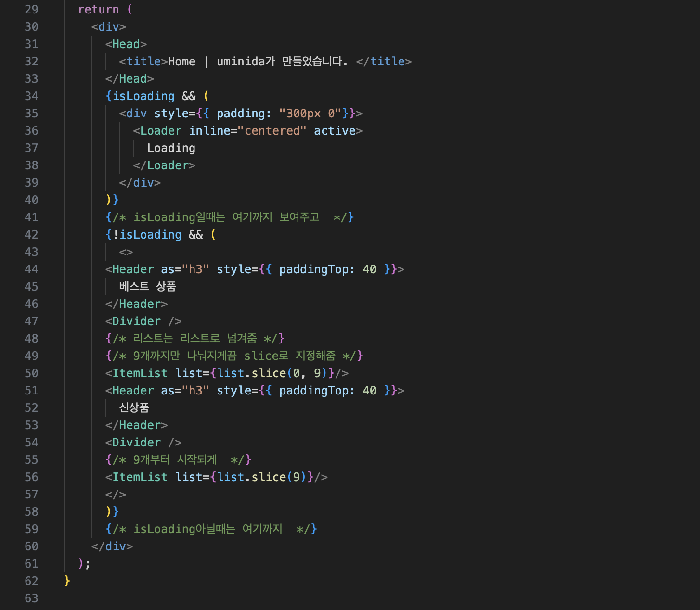Click the closing div tag on line 39

click(140, 183)
